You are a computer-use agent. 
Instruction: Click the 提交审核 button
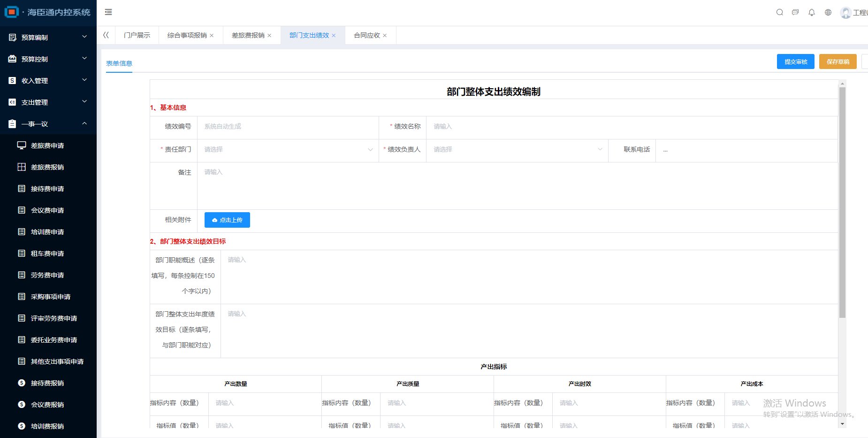pos(795,61)
